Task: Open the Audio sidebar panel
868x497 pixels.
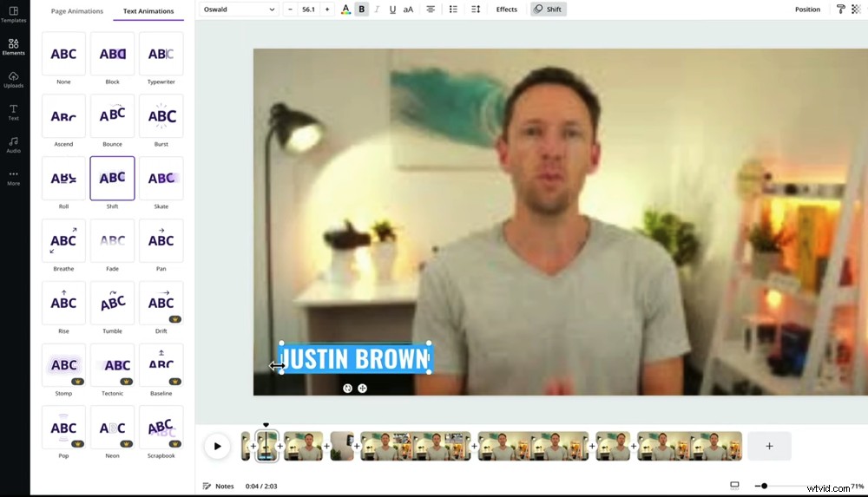Action: point(13,145)
